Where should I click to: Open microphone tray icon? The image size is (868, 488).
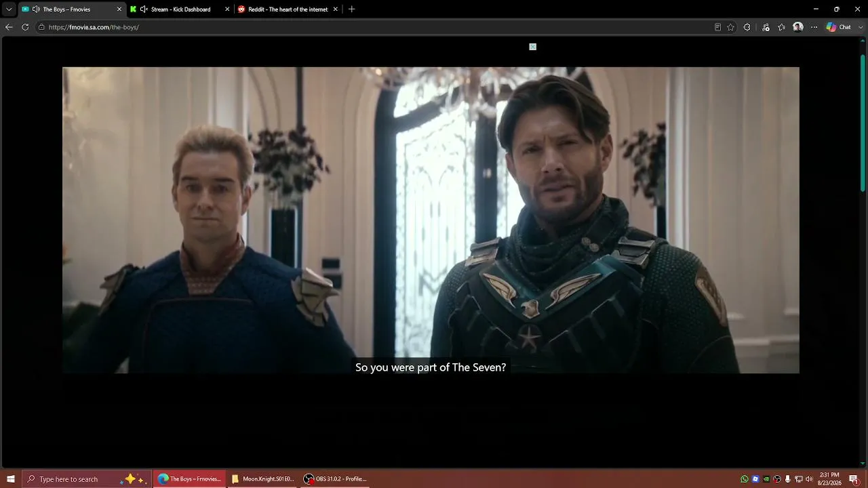[x=787, y=479]
